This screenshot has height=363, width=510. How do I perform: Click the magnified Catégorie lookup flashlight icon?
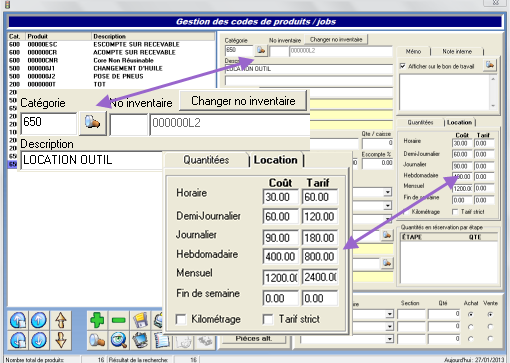[92, 123]
